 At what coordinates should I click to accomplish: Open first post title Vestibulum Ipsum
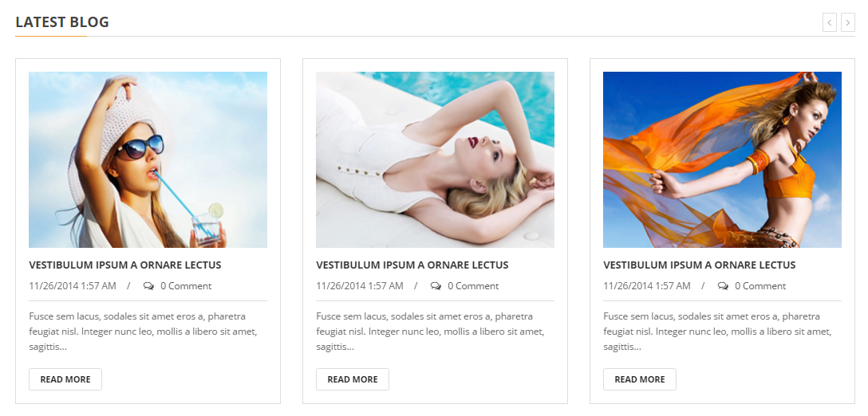tap(125, 265)
